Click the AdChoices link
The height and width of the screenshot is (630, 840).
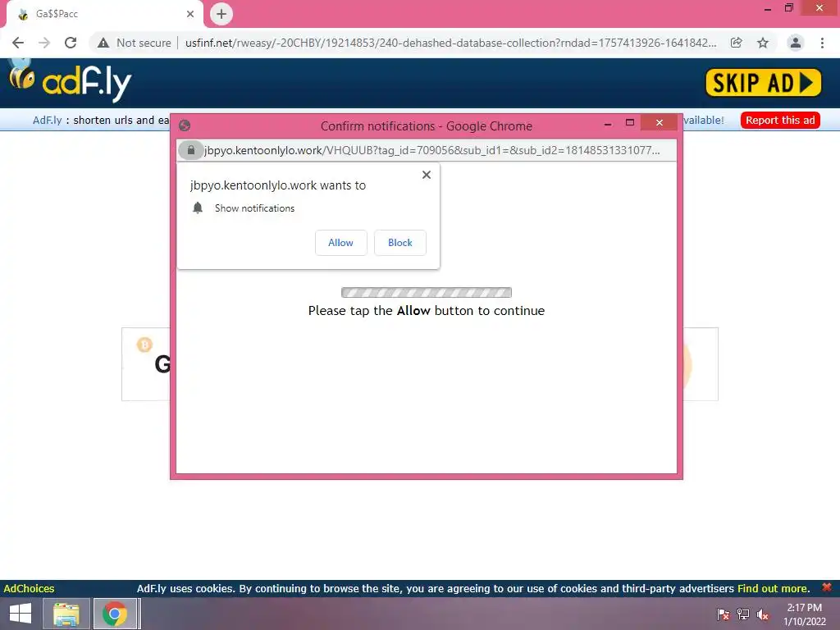29,588
